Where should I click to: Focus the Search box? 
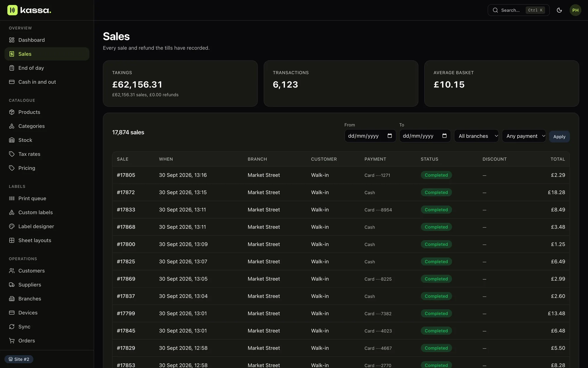point(518,10)
